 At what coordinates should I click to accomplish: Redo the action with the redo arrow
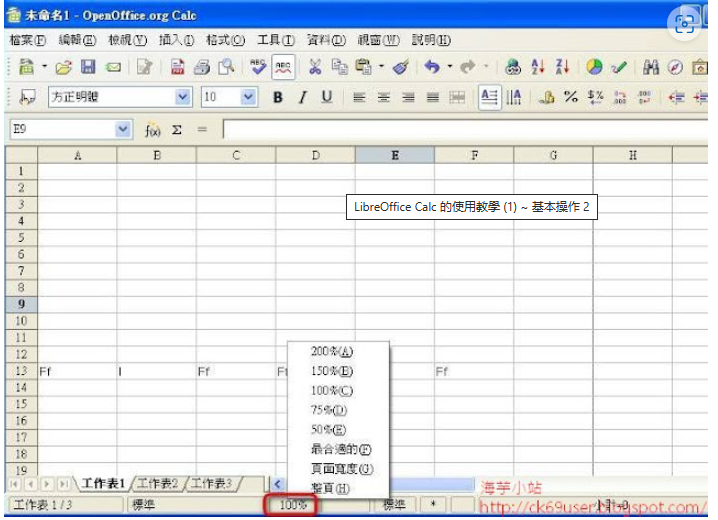468,67
